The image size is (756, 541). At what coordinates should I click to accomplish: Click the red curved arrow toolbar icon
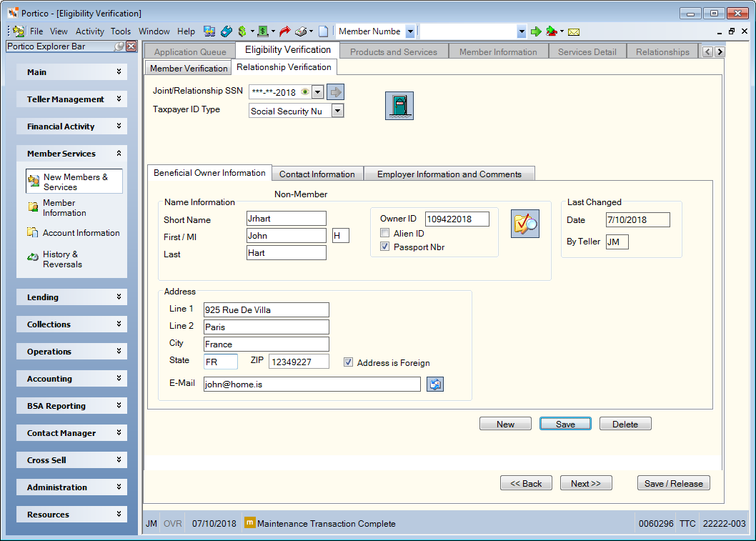(x=285, y=32)
